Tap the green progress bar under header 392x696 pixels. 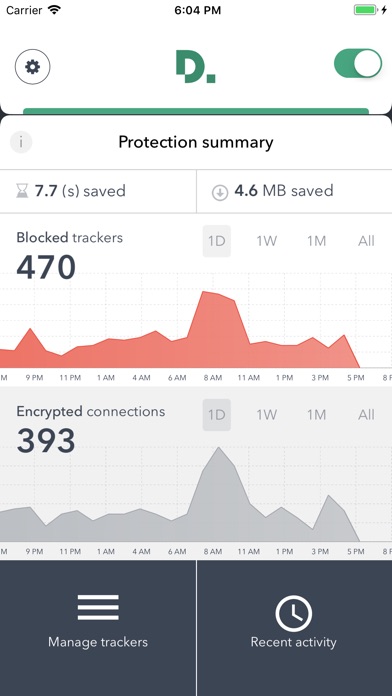(196, 111)
